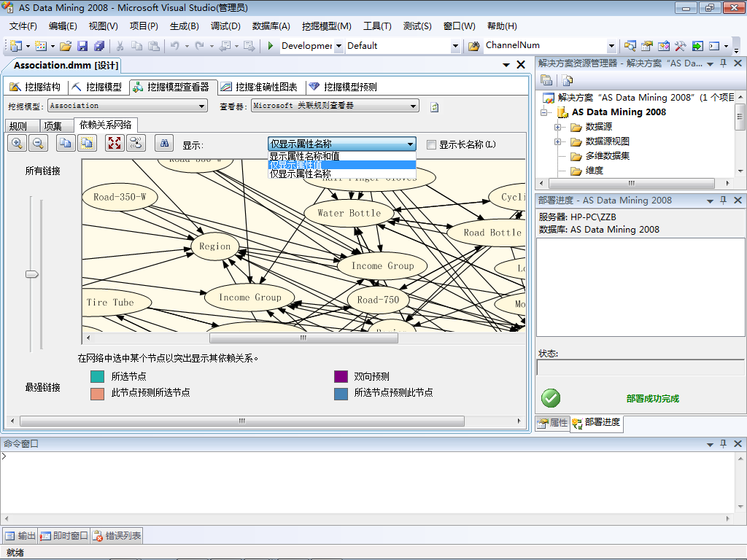Expand the 数据源 folder node
The width and height of the screenshot is (747, 560).
click(557, 127)
